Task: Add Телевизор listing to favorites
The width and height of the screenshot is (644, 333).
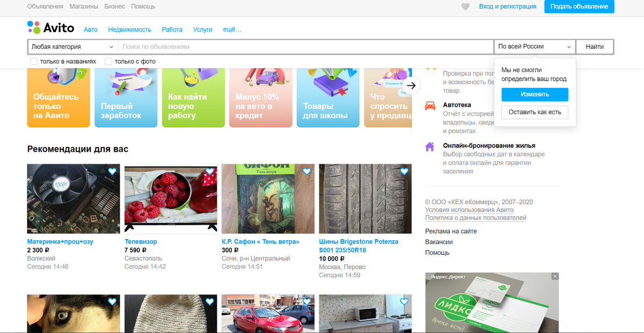Action: [210, 172]
